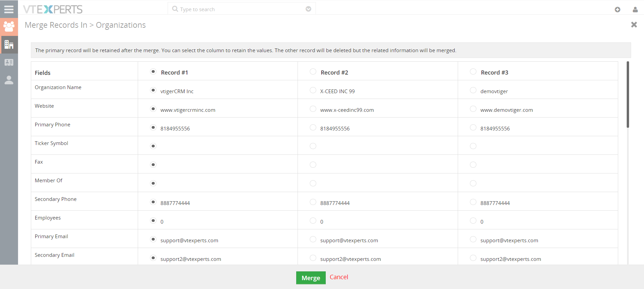This screenshot has width=644, height=289.
Task: Click the Fields column header
Action: pos(42,73)
